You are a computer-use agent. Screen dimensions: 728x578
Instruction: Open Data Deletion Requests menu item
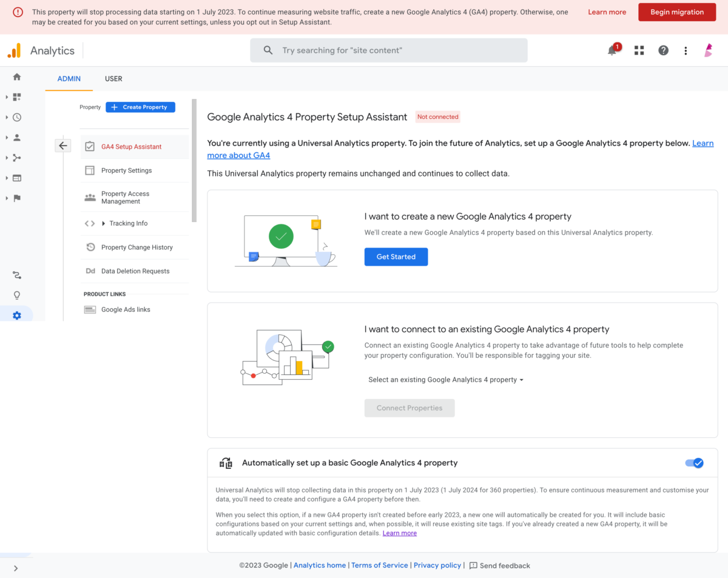click(135, 271)
